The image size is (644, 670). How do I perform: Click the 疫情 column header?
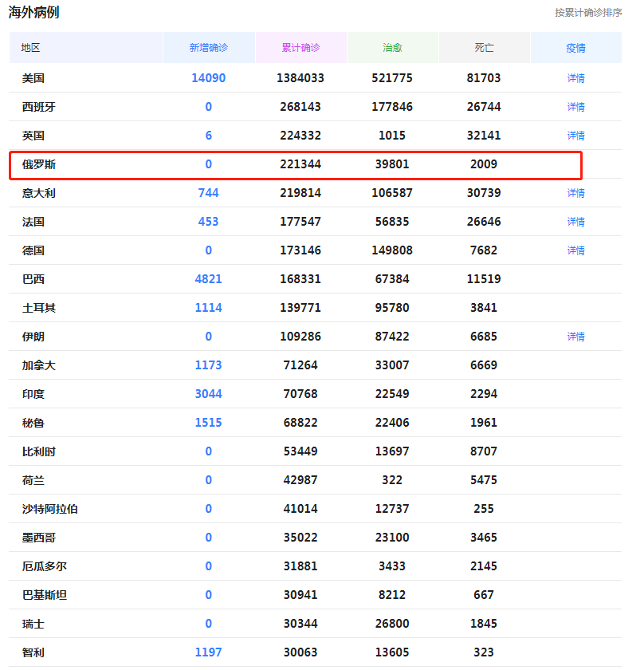[575, 47]
